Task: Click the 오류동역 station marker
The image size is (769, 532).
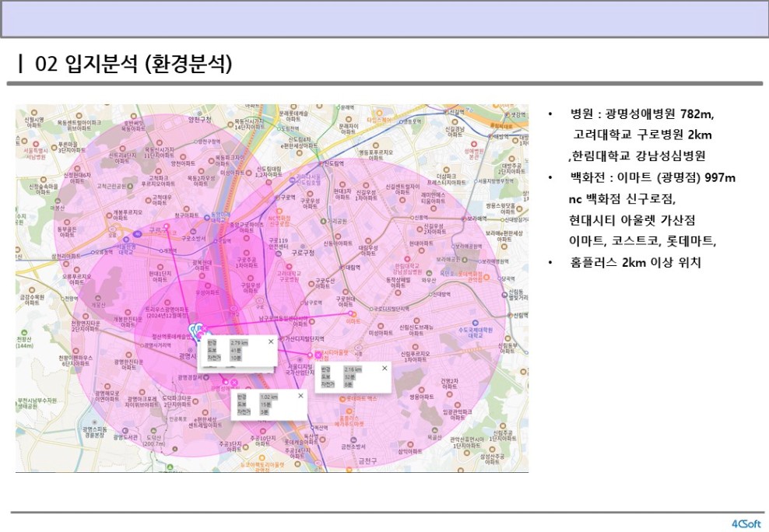Action: pyautogui.click(x=93, y=253)
